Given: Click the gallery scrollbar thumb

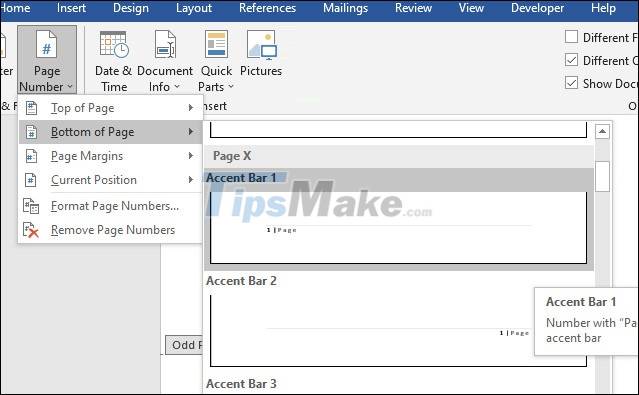Looking at the screenshot, I should click(602, 177).
